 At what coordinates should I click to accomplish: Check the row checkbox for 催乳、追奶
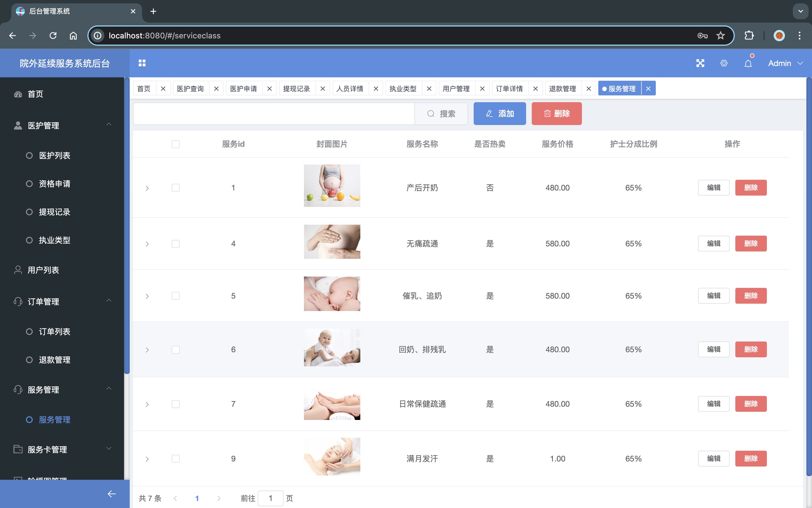click(175, 296)
